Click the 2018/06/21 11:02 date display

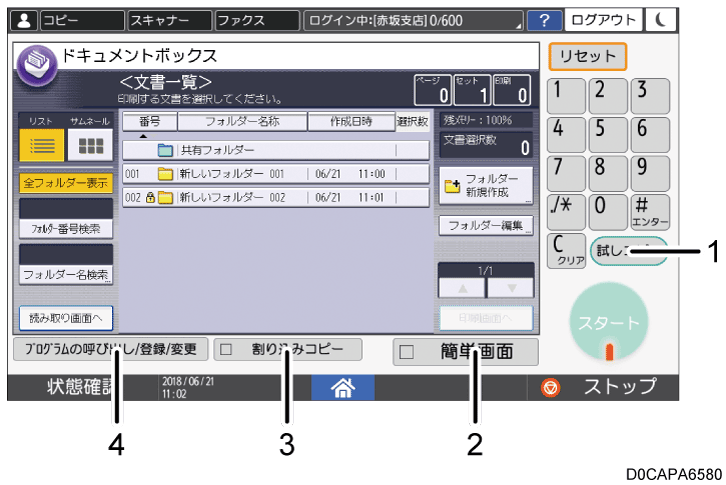[x=188, y=388]
